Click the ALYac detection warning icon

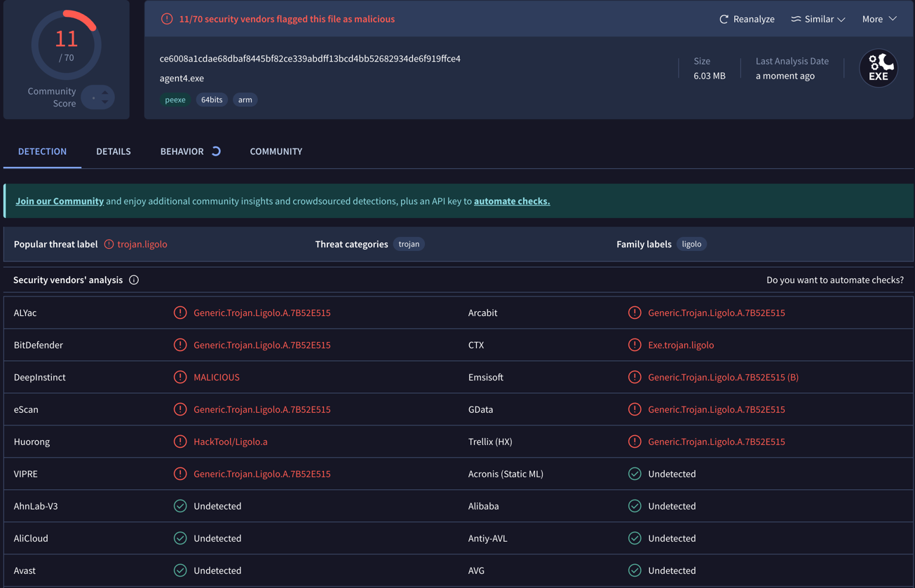(x=180, y=313)
